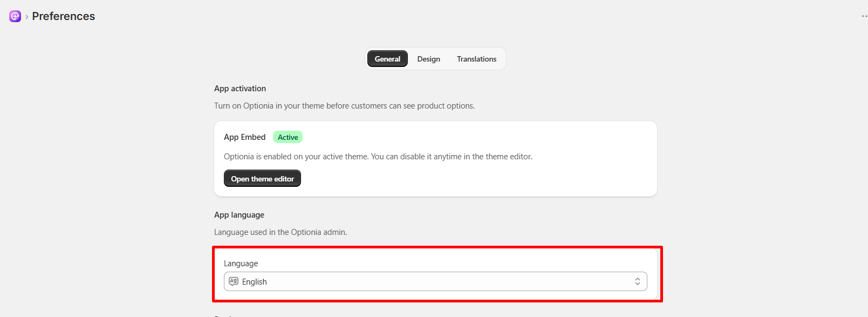Click the translate icon inside the Language field
The height and width of the screenshot is (317, 868).
pos(234,281)
